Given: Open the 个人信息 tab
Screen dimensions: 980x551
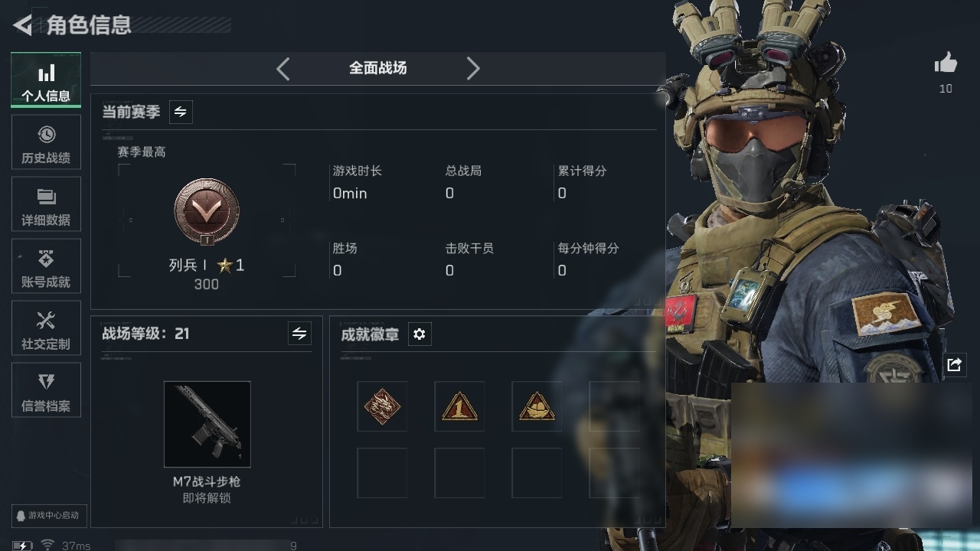Looking at the screenshot, I should 46,80.
